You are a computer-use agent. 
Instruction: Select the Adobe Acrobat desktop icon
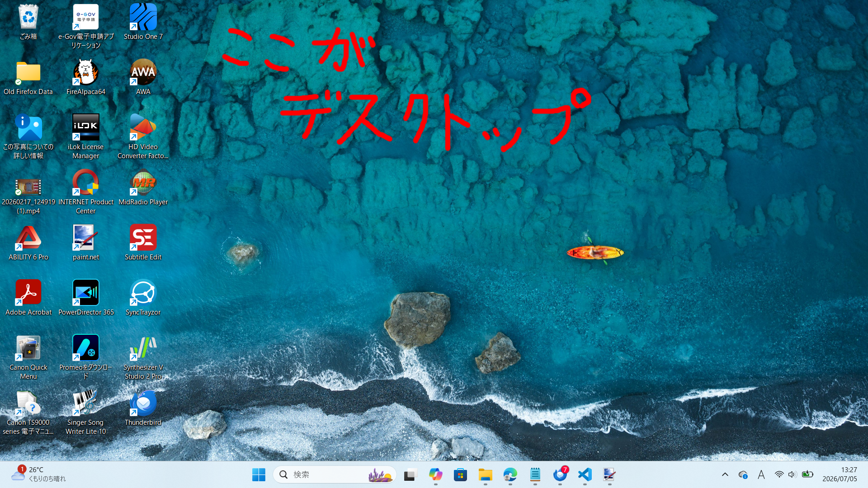click(28, 297)
